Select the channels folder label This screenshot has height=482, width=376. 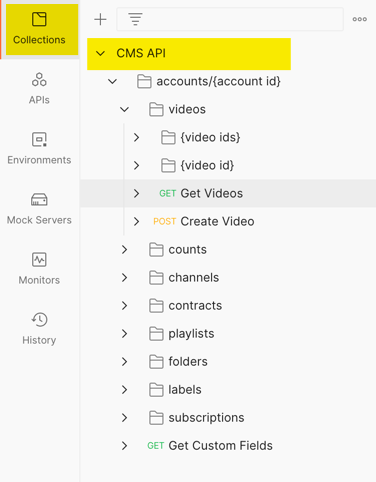194,277
